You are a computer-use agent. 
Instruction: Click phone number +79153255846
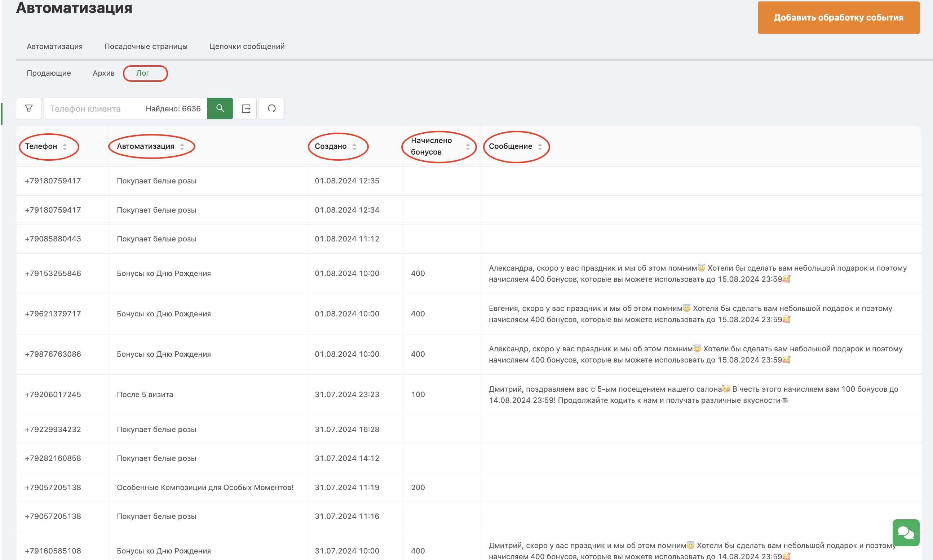click(x=53, y=274)
